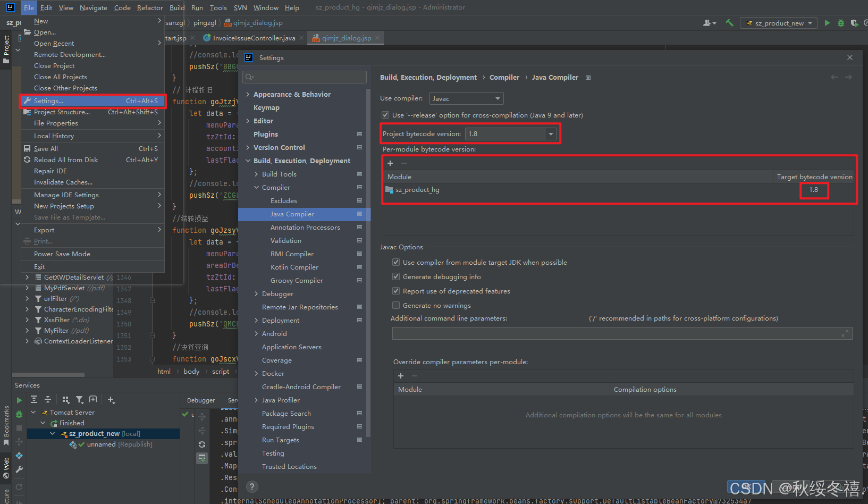Click the filter icon in Services toolbar
Viewport: 868px width, 504px height.
(x=80, y=399)
